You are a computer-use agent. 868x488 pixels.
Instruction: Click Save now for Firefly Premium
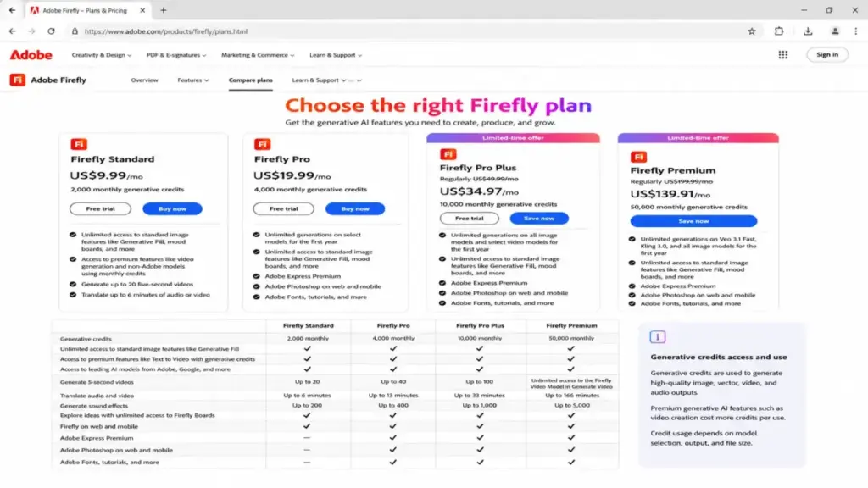click(693, 221)
